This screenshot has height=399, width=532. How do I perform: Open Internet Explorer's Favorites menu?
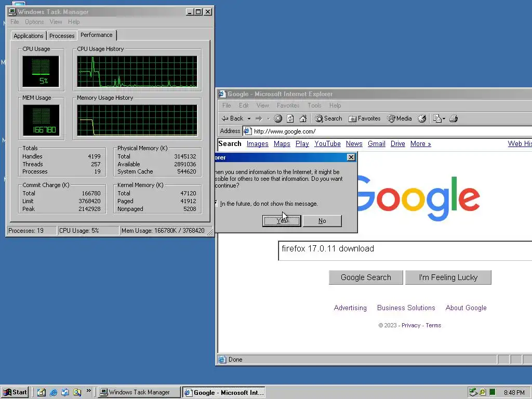(288, 105)
